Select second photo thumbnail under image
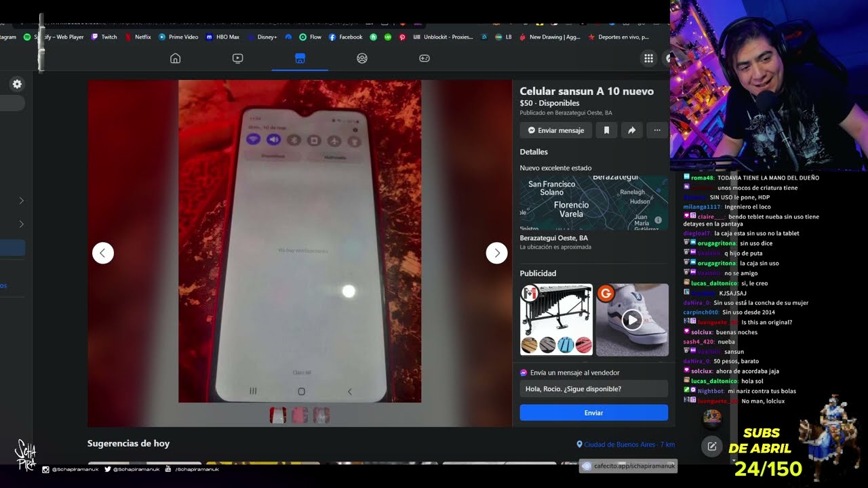 (300, 415)
